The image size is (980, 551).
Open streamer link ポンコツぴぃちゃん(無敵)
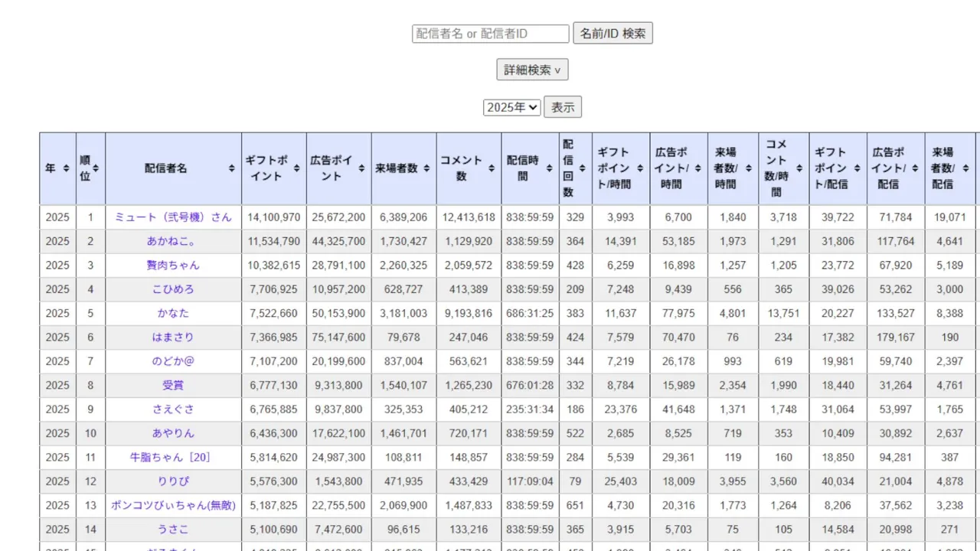coord(173,505)
